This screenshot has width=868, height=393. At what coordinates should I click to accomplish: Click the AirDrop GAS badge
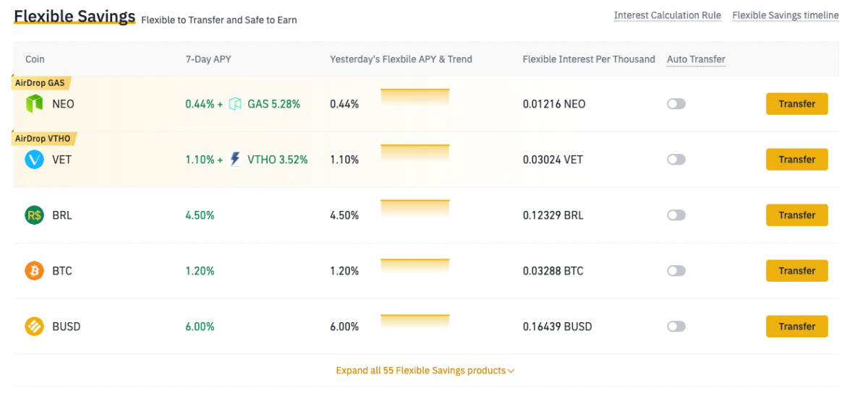(42, 82)
